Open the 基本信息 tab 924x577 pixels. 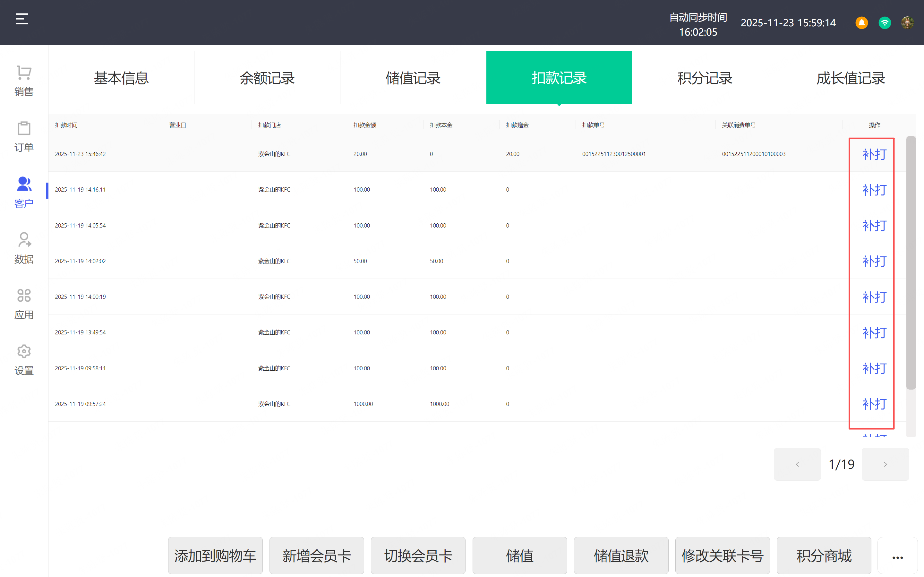coord(121,78)
